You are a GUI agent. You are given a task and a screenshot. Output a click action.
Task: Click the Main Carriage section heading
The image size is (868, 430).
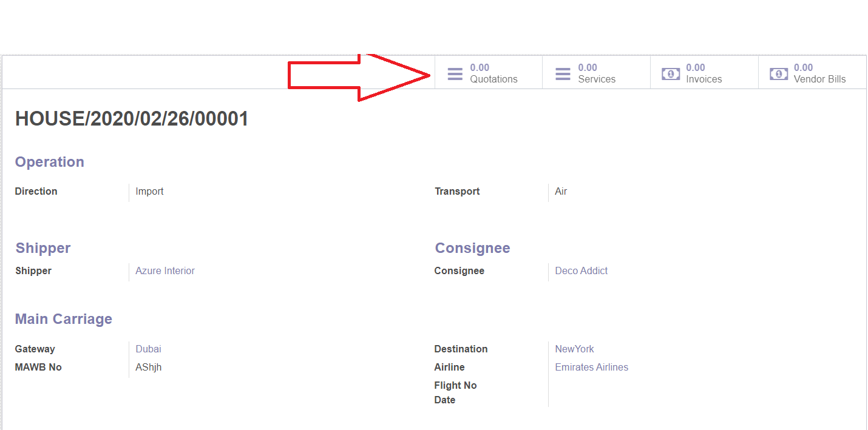(x=63, y=319)
